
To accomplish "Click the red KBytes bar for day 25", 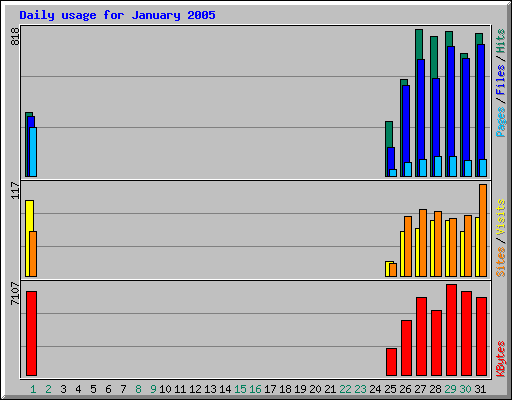I will [391, 362].
